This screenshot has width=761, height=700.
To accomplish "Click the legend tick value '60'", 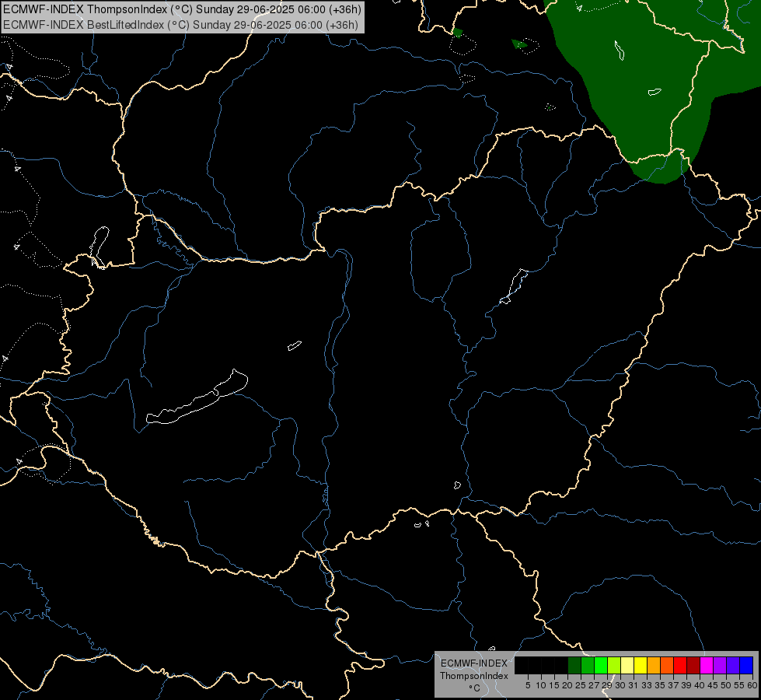I will [752, 685].
